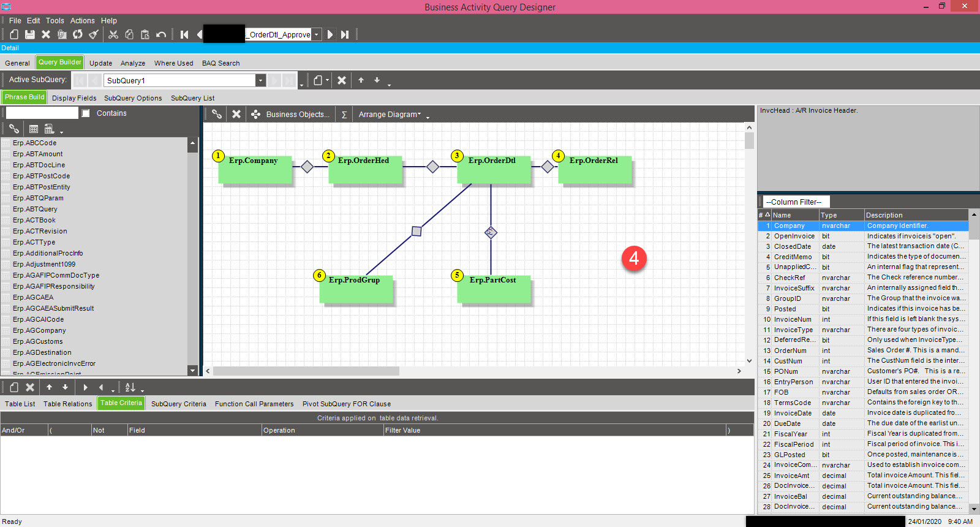
Task: Switch to the General tab
Action: click(17, 63)
